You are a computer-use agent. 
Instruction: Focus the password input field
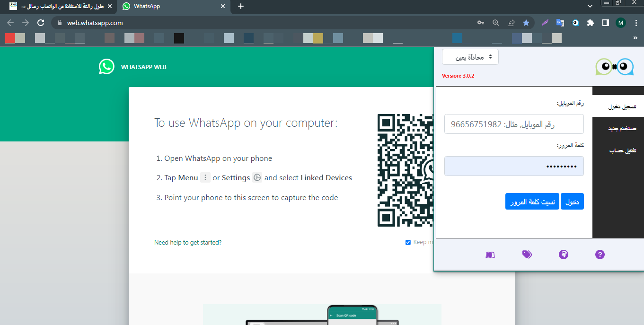(x=514, y=166)
